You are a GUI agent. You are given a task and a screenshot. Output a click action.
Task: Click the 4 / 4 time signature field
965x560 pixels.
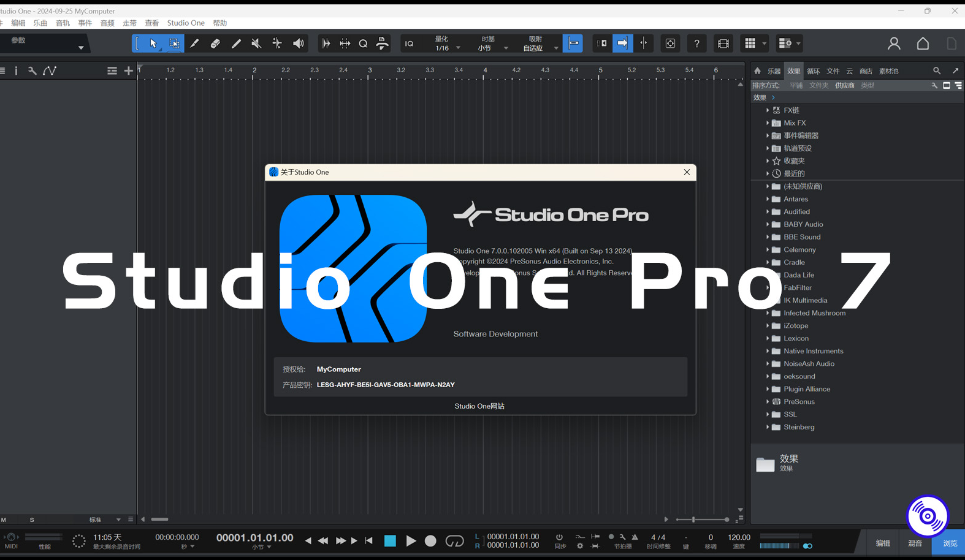[658, 537]
